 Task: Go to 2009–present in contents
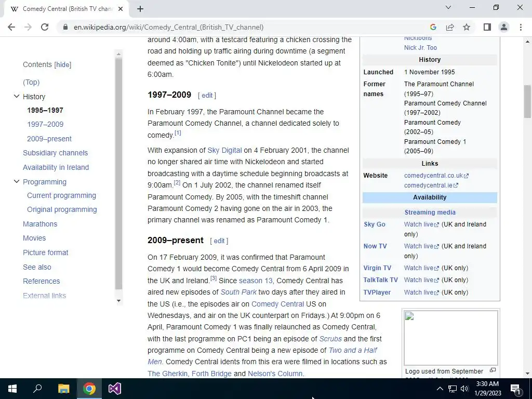click(x=49, y=139)
